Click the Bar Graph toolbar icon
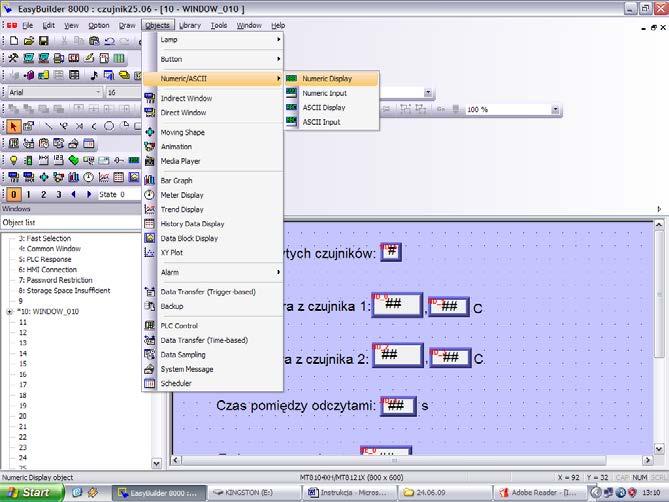The image size is (669, 502). pyautogui.click(x=73, y=177)
